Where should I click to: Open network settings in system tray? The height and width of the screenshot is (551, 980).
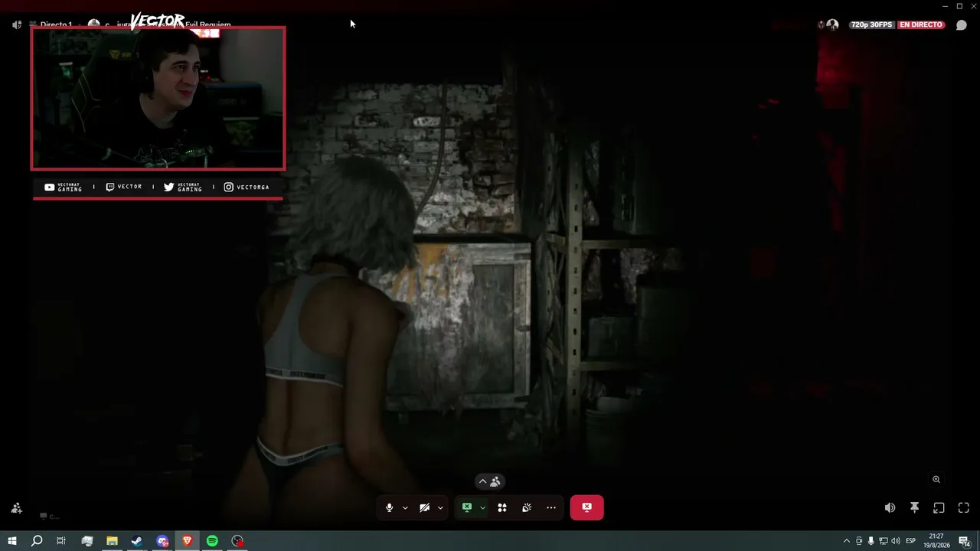click(x=884, y=541)
